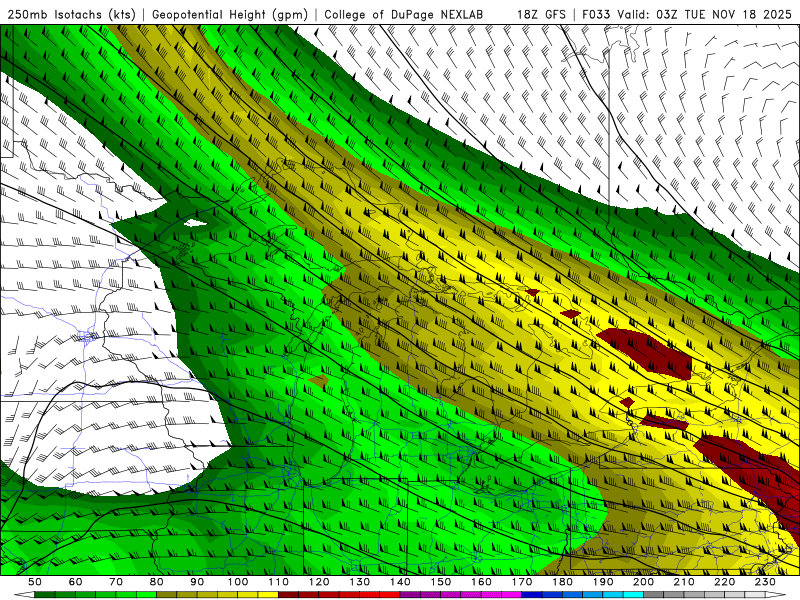Click the '18Z GFS' model run label
This screenshot has width=800, height=600.
tap(541, 14)
